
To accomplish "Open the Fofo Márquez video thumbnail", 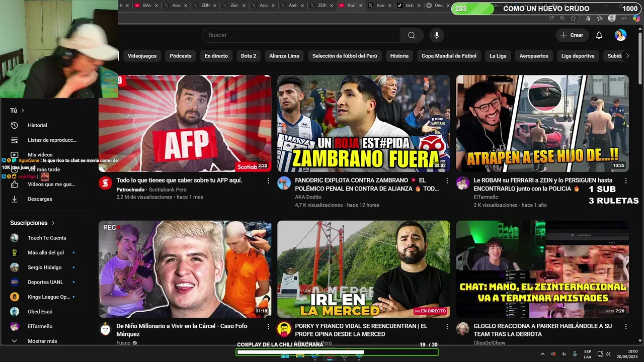I will point(185,269).
